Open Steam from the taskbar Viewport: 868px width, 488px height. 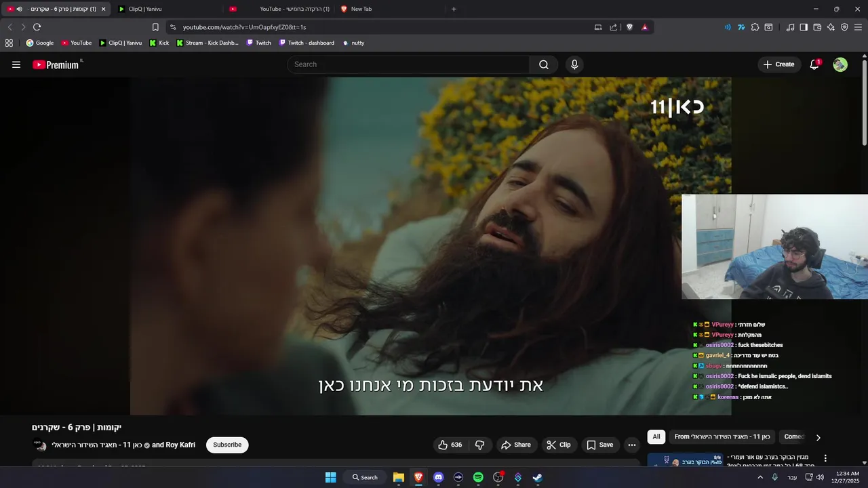(537, 477)
